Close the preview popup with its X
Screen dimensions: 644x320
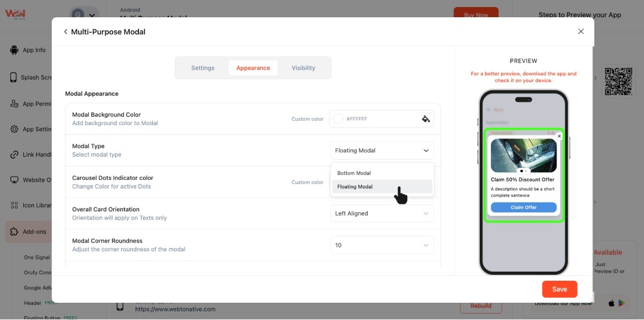(x=559, y=136)
